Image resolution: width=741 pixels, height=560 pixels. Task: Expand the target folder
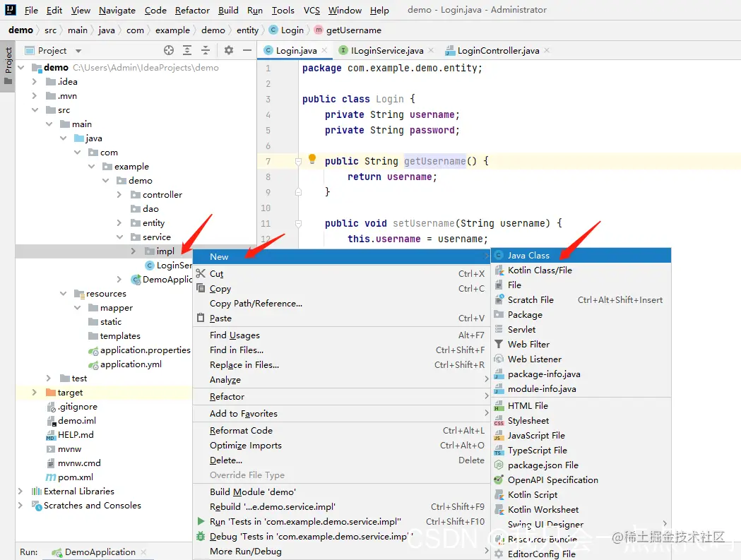34,392
